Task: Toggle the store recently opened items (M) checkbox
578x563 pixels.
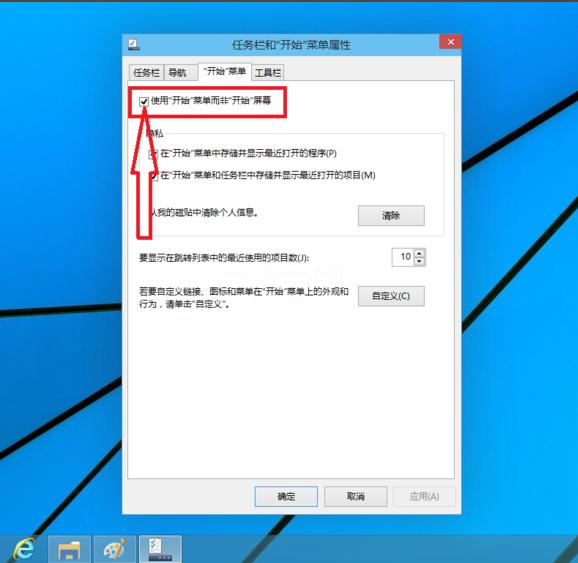Action: point(154,176)
